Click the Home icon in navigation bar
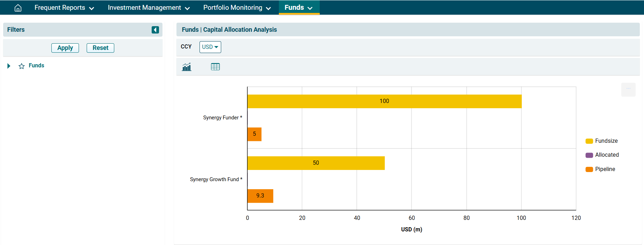Image resolution: width=644 pixels, height=245 pixels. click(18, 8)
